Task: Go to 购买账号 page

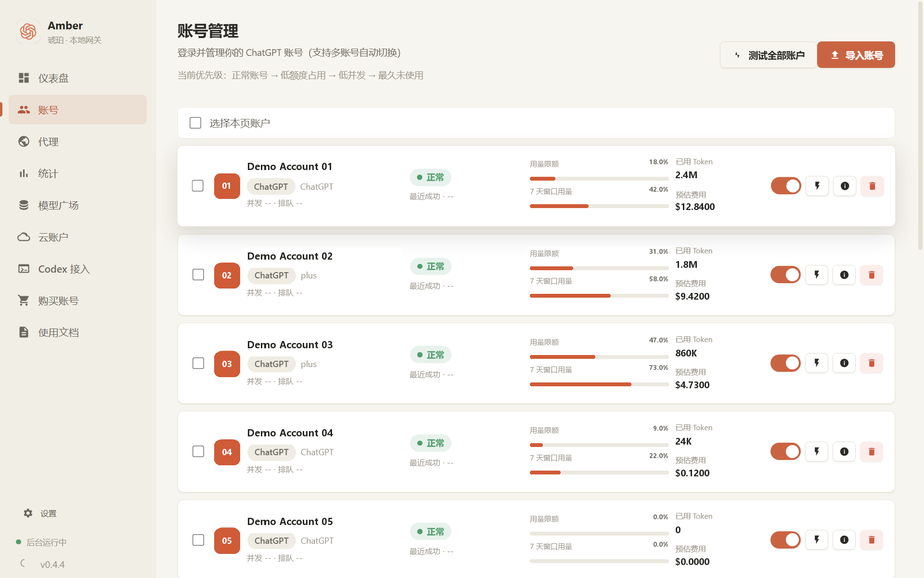Action: click(x=77, y=301)
